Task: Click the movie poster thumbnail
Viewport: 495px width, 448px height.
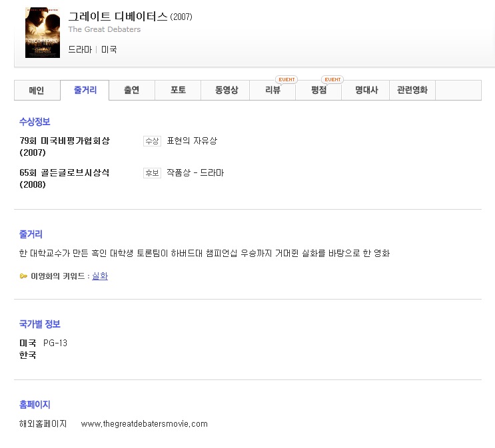Action: point(42,33)
